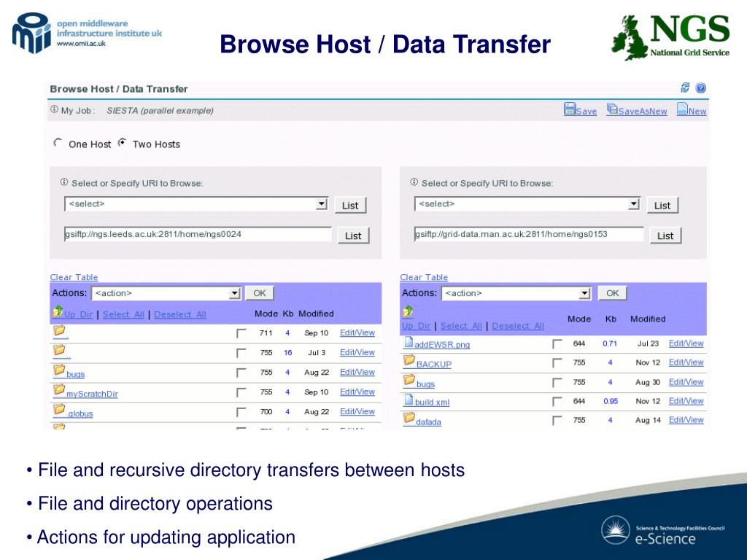Select the One Host radio button
Screen dimensions: 747x560
click(58, 142)
